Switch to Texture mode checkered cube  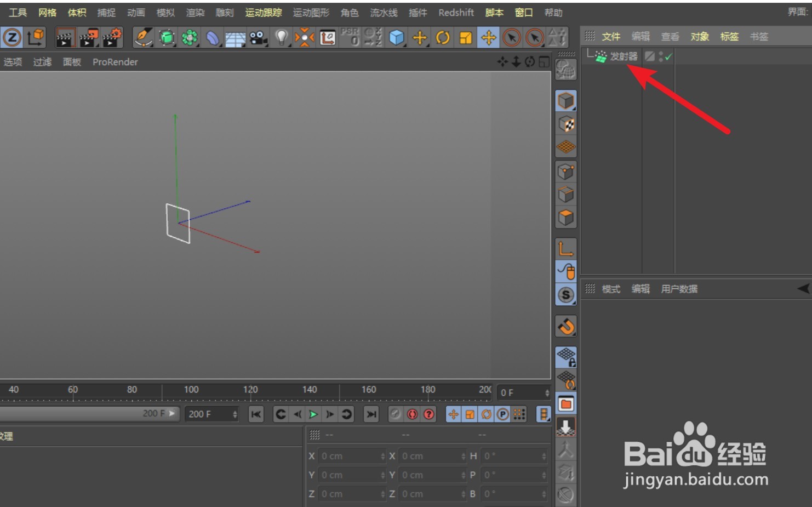coord(566,124)
